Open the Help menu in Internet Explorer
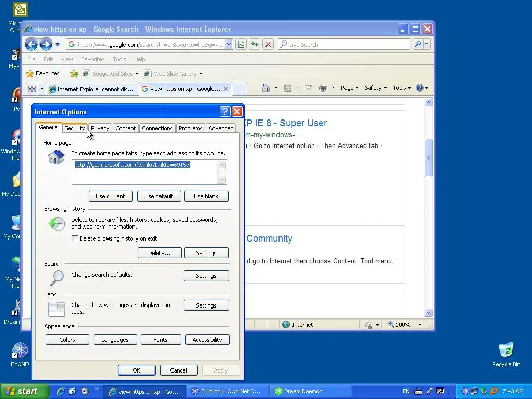This screenshot has width=532, height=399. [x=139, y=59]
